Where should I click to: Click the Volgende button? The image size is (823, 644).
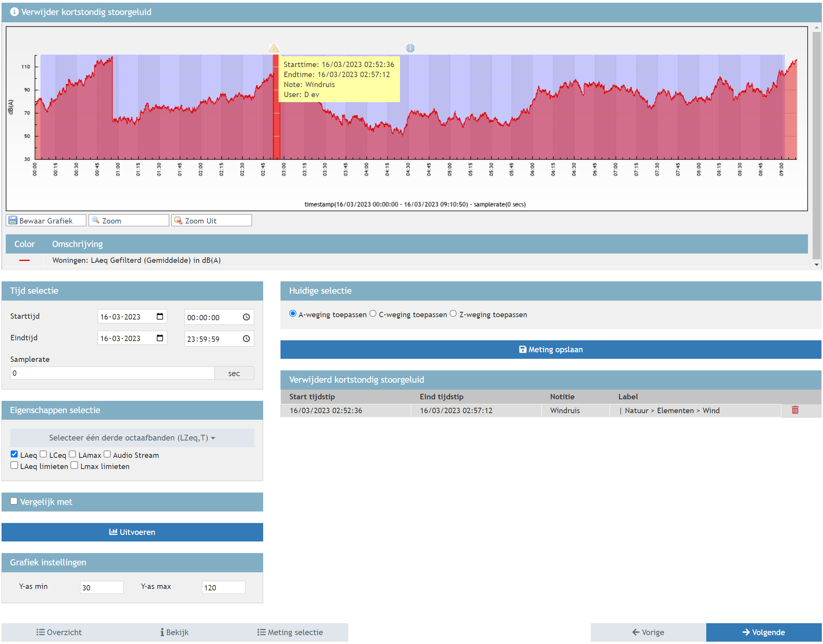[x=763, y=632]
